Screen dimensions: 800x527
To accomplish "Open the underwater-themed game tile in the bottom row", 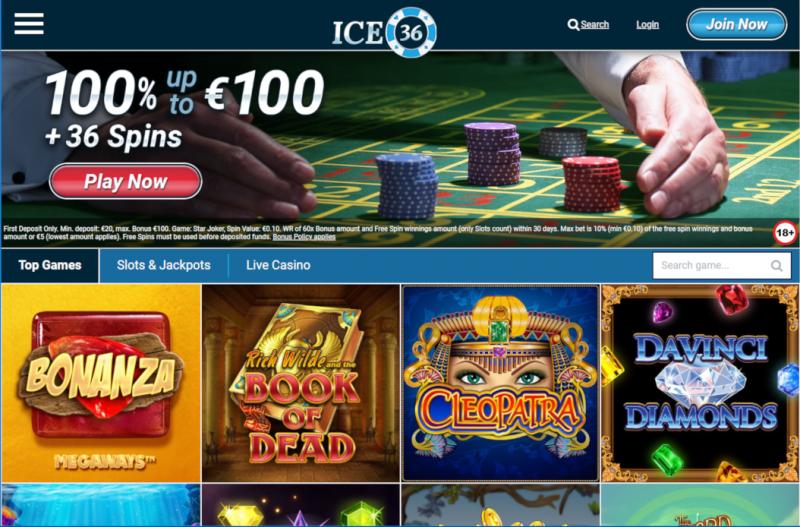I will [101, 505].
